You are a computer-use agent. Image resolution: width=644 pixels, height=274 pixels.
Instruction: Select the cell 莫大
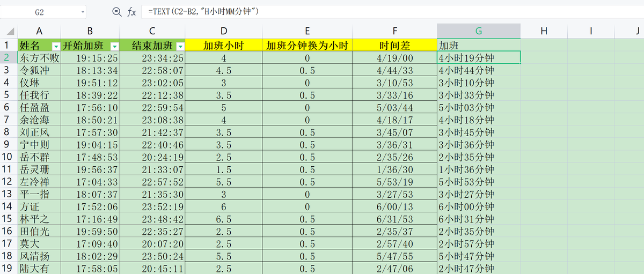click(39, 243)
